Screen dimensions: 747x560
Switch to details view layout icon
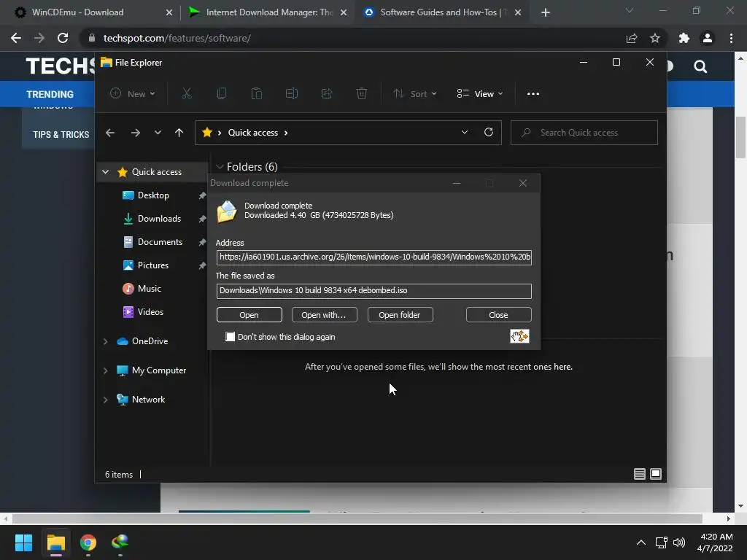(x=639, y=474)
